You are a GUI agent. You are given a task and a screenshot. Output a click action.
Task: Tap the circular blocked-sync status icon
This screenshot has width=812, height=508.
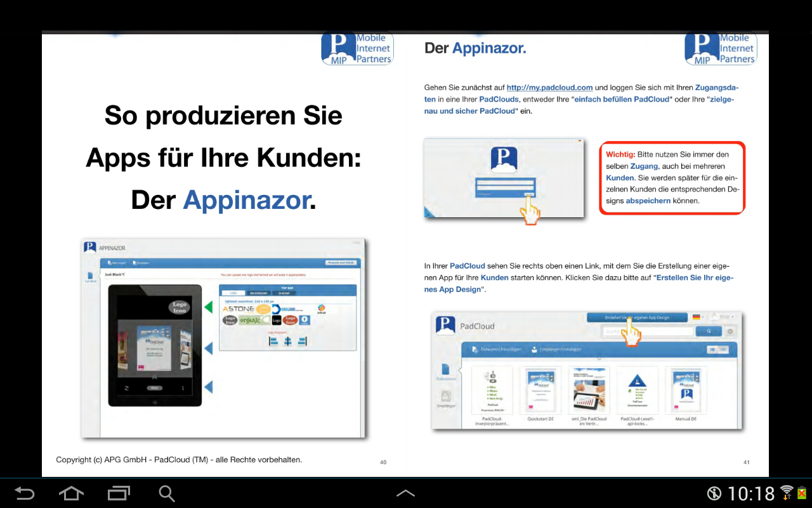[714, 493]
